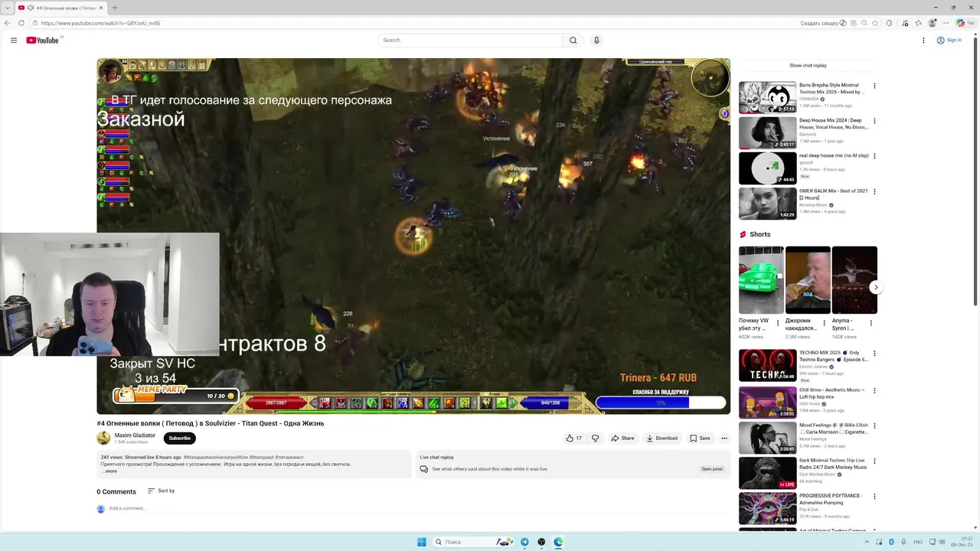Open menu for real deep house mix video
Viewport: 980px width, 551px height.
(874, 156)
